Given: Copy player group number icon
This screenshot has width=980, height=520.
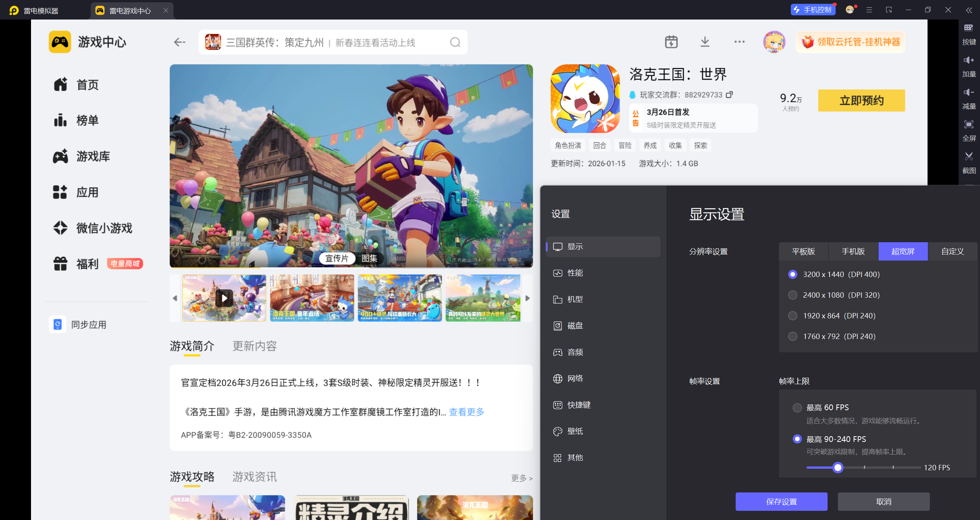Looking at the screenshot, I should pyautogui.click(x=730, y=95).
